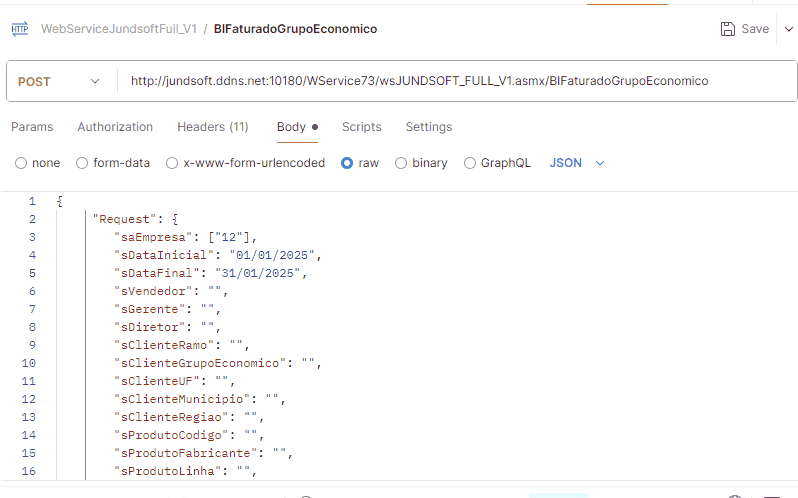Switch to the Params tab
The image size is (798, 498).
pos(32,127)
